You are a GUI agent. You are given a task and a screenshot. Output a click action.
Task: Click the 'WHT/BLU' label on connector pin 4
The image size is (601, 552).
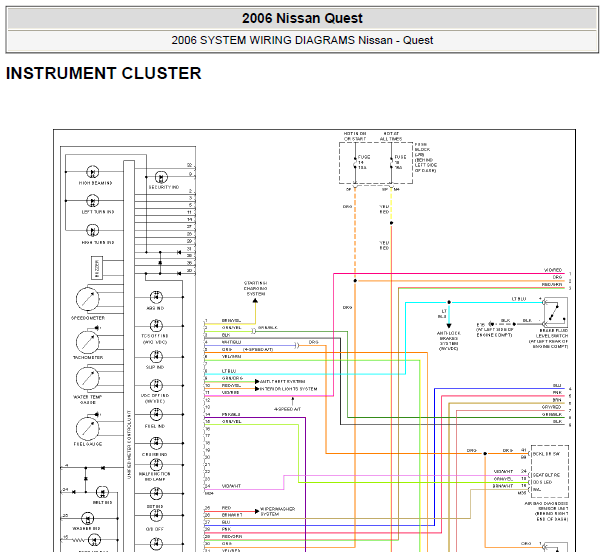tap(232, 342)
